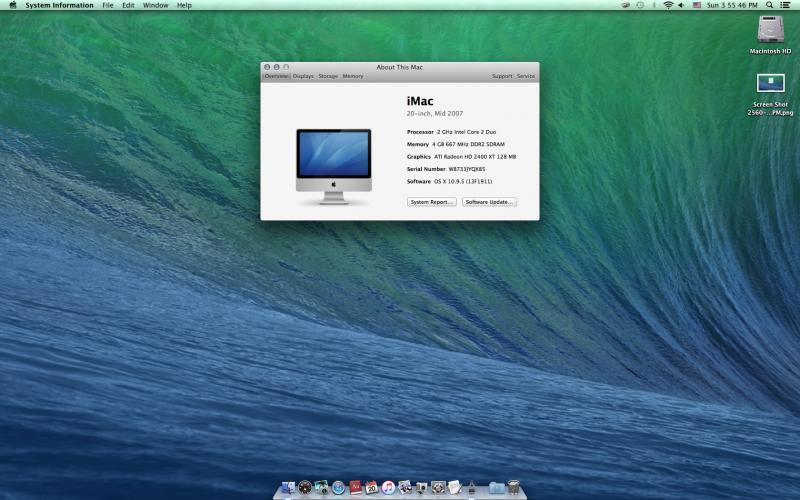This screenshot has width=800, height=500.
Task: Open the photo stack Preview icon in Dock
Action: click(x=405, y=487)
